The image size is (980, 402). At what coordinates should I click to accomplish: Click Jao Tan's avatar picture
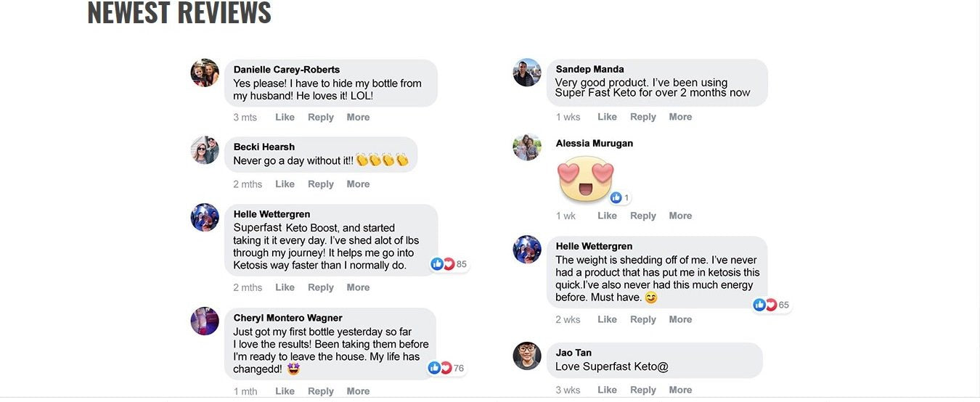pos(527,356)
